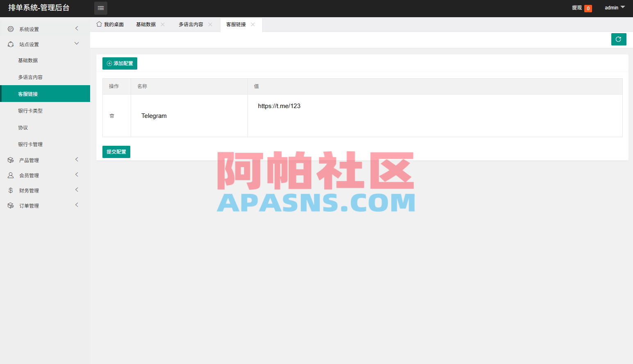
Task: Open the admin user dropdown
Action: (x=615, y=8)
